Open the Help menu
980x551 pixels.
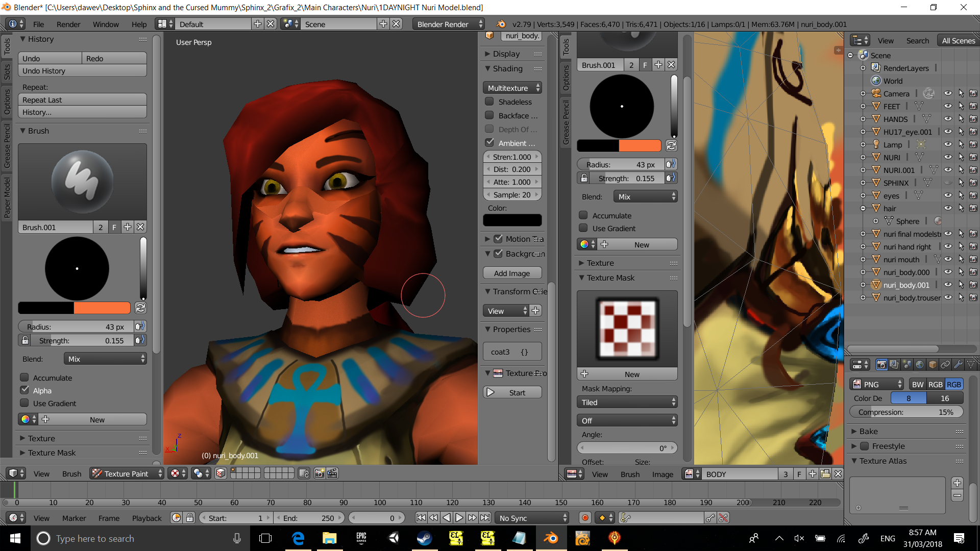click(x=139, y=24)
